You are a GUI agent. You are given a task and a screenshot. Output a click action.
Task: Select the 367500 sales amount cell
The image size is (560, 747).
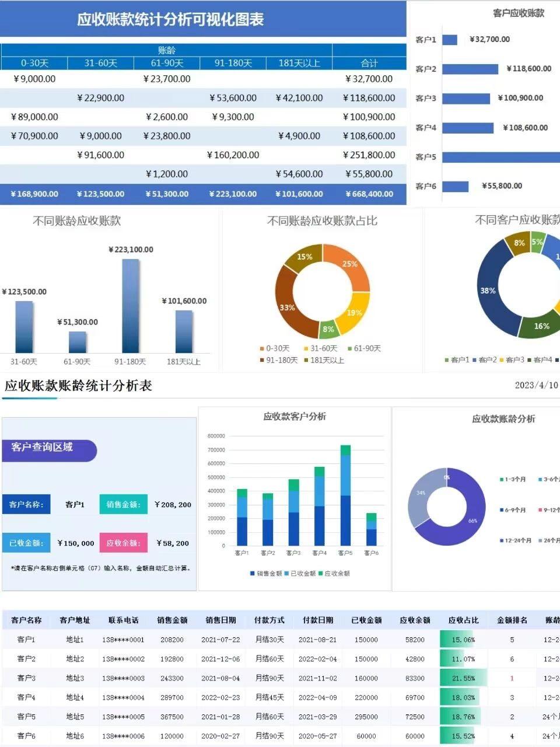tap(171, 717)
